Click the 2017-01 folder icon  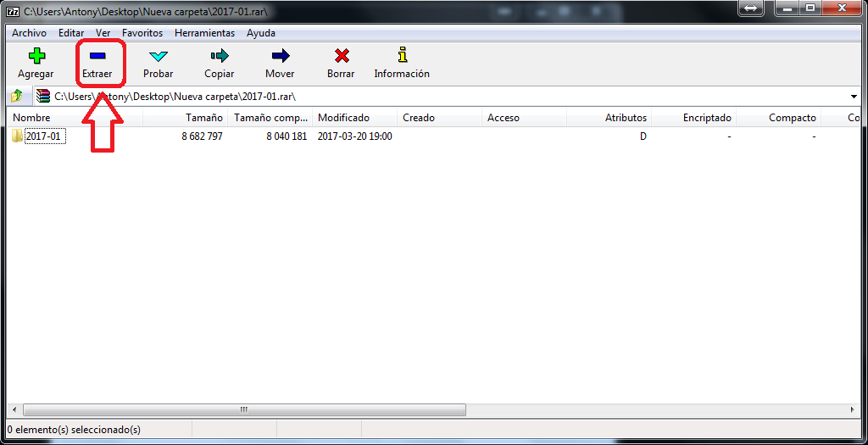click(17, 136)
